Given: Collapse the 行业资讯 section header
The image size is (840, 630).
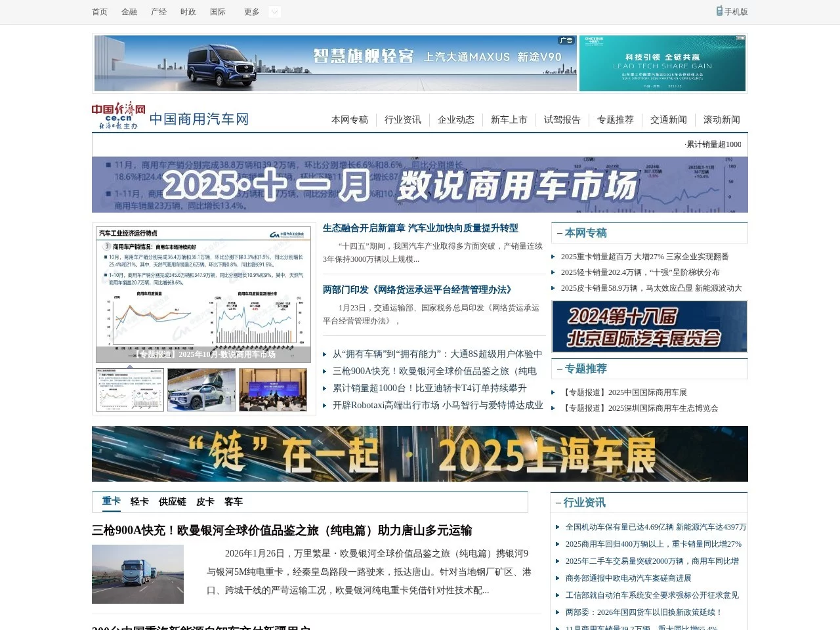Looking at the screenshot, I should 558,503.
